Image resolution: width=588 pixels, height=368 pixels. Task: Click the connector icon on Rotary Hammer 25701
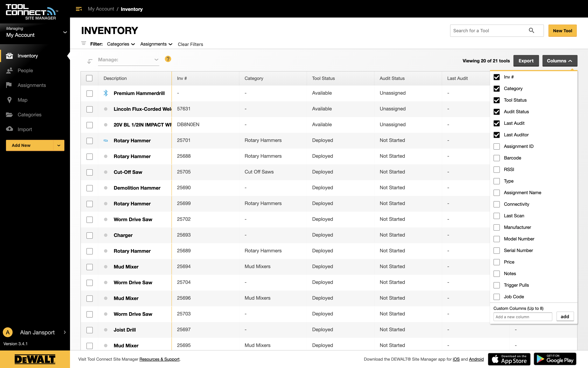(106, 140)
